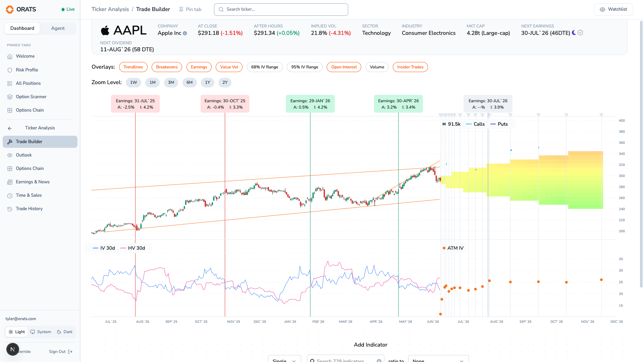Click the magnifier icon in ticker search

221,9
